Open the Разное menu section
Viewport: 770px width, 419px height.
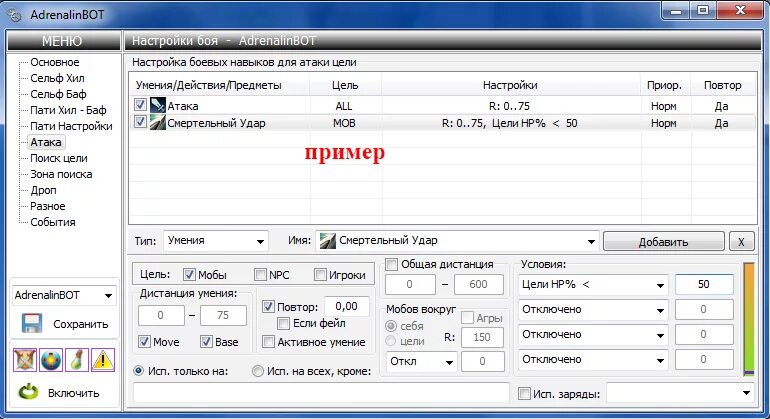(x=48, y=206)
